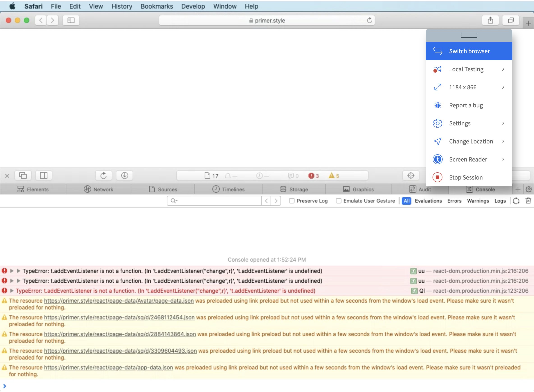Open Safari share icon in toolbar
This screenshot has height=392, width=534.
[490, 20]
